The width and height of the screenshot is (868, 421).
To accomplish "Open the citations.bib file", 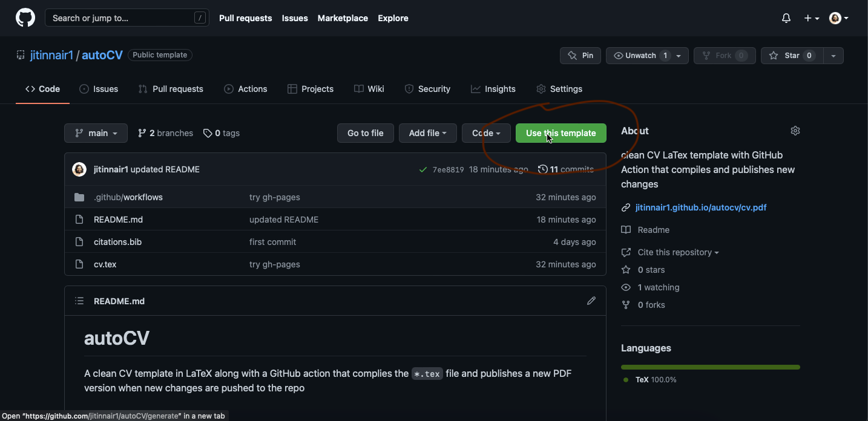I will pyautogui.click(x=117, y=242).
